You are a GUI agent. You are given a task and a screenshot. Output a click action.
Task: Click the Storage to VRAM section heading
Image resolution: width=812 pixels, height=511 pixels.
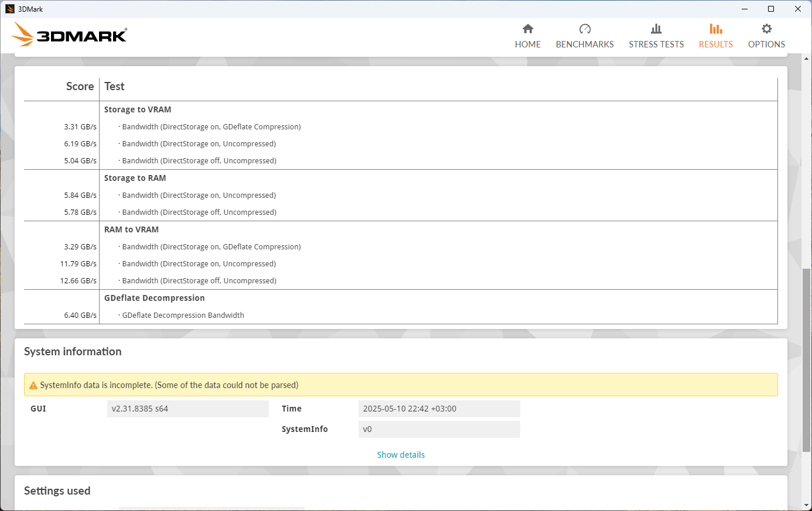pyautogui.click(x=138, y=109)
